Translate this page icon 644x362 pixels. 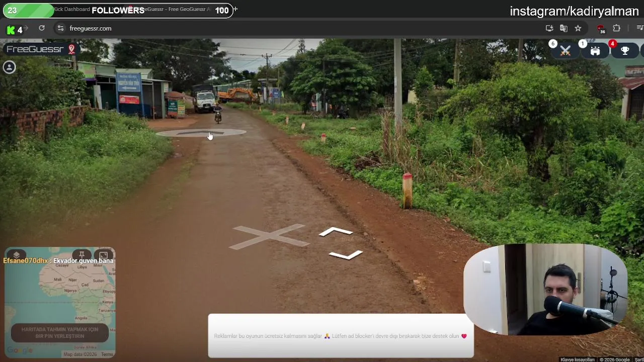tap(563, 28)
